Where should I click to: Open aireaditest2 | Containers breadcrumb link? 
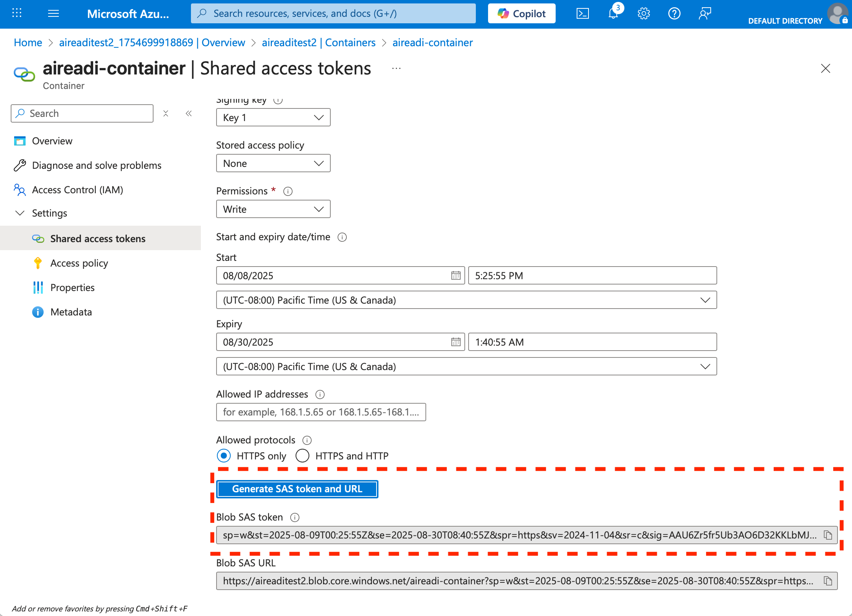coord(318,42)
